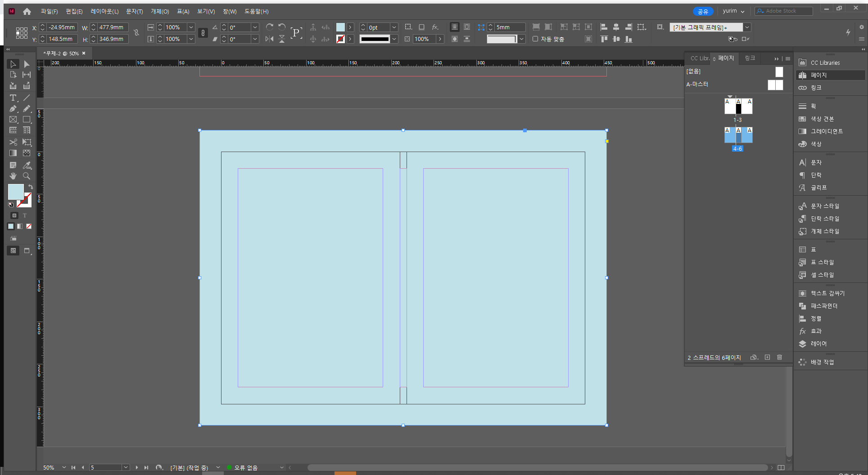Select the Pen tool

pos(13,108)
